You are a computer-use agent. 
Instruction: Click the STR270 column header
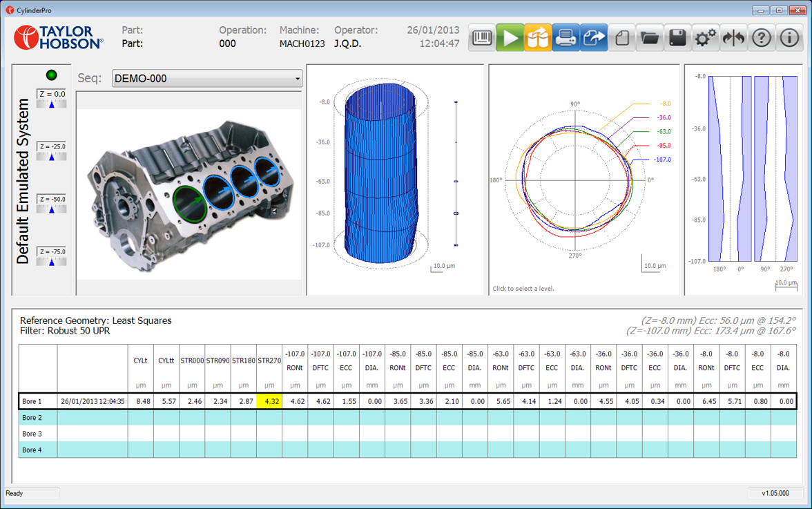[269, 369]
